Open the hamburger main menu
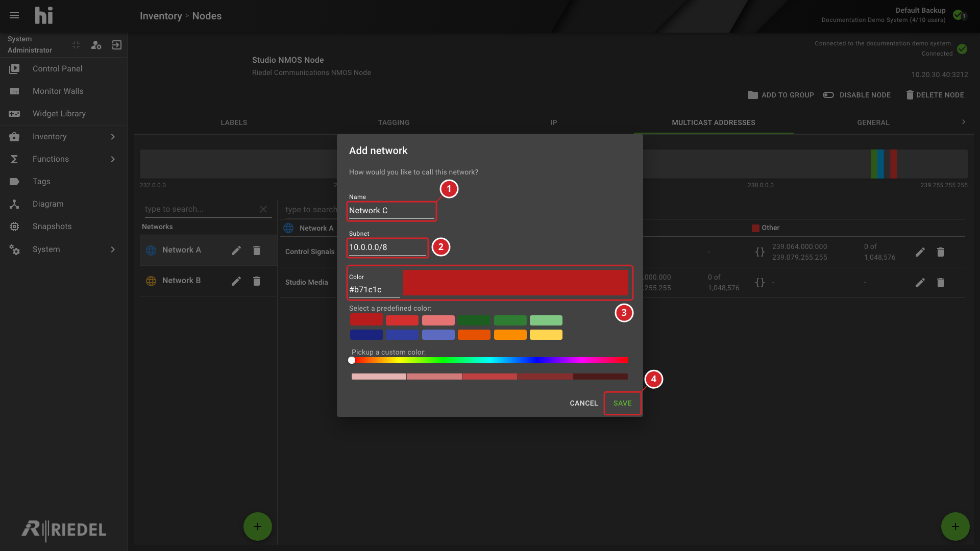Screen dimensions: 980x551 pyautogui.click(x=14, y=15)
